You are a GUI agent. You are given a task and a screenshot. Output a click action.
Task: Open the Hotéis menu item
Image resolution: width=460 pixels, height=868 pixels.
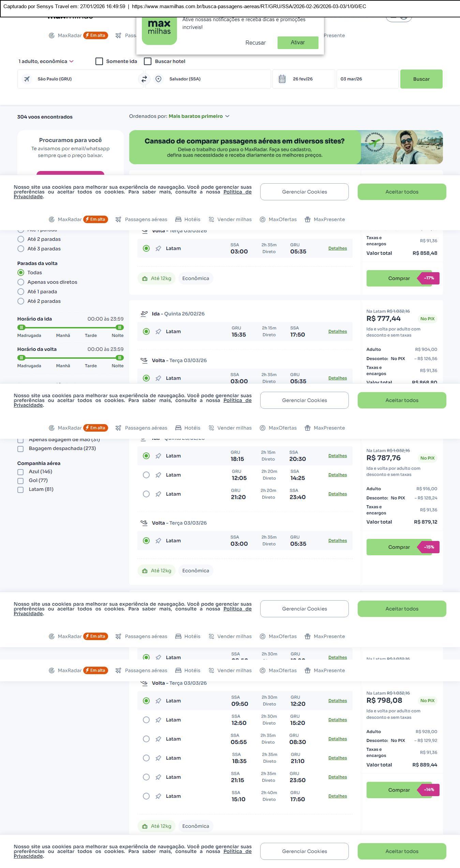pyautogui.click(x=188, y=219)
